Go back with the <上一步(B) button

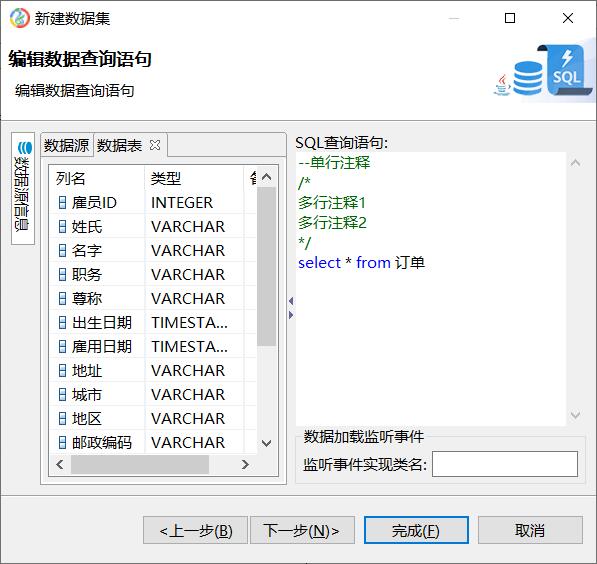pos(195,530)
